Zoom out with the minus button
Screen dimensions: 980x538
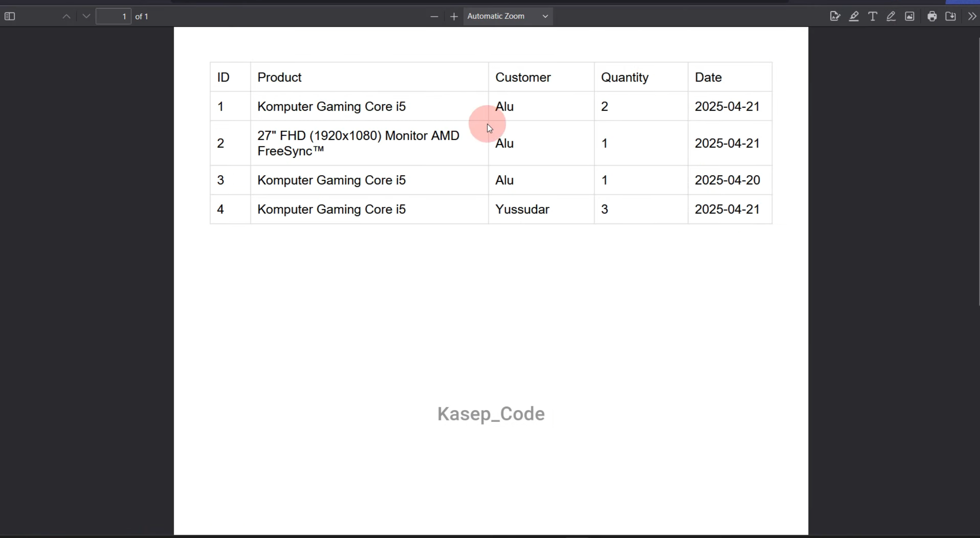click(434, 16)
